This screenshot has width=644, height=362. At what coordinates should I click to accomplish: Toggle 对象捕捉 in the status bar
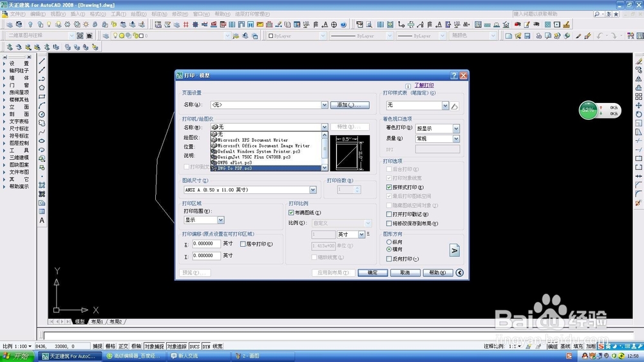(154, 347)
